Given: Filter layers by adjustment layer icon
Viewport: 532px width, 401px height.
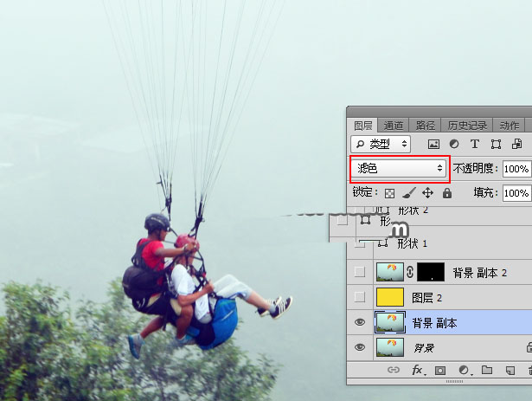Looking at the screenshot, I should coord(454,144).
